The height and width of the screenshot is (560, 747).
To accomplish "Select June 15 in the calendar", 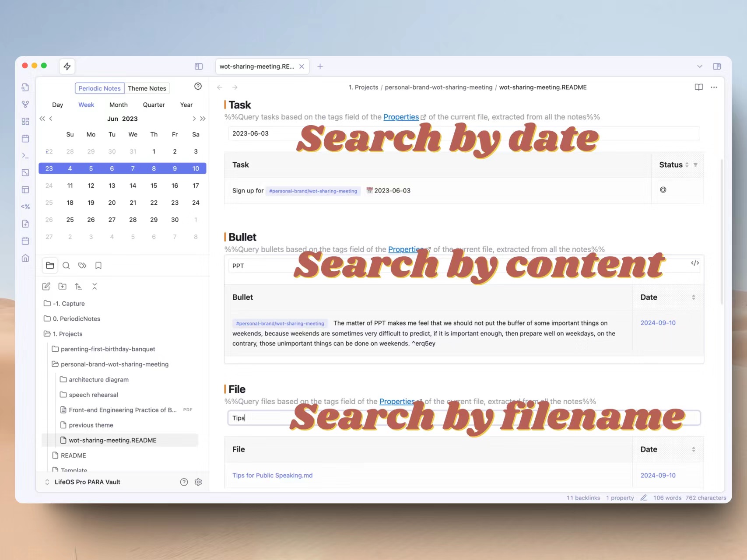I will pyautogui.click(x=154, y=185).
